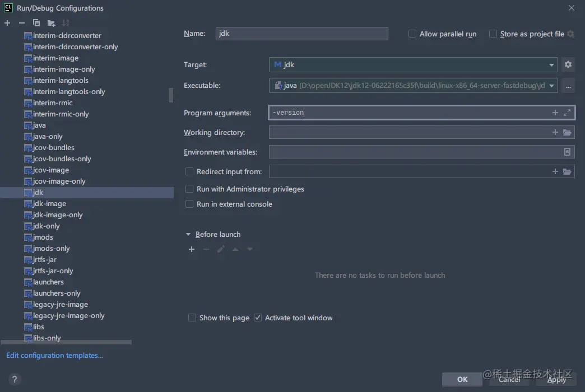The width and height of the screenshot is (585, 392).
Task: Enable Allow parallel run
Action: (x=412, y=34)
